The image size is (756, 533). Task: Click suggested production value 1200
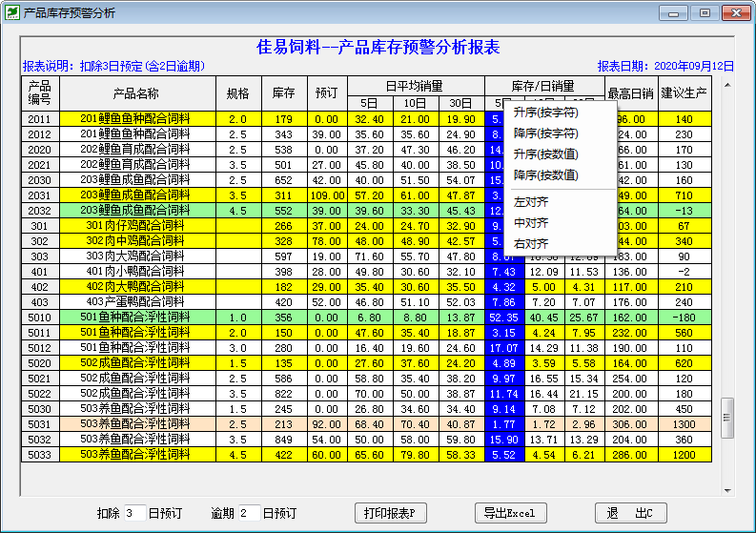[x=684, y=455]
